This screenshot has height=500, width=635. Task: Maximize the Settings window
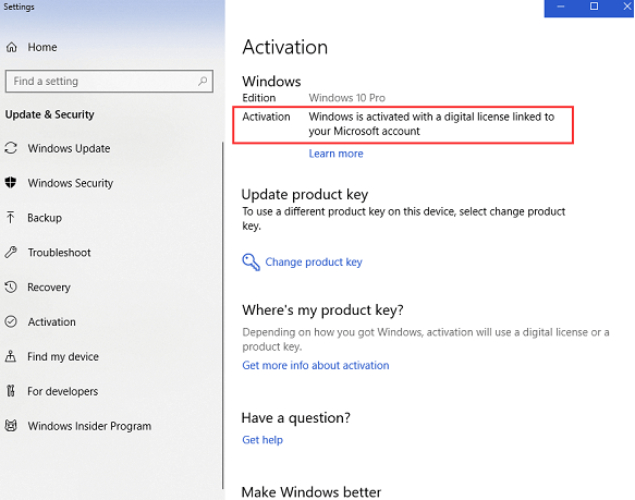pos(594,7)
